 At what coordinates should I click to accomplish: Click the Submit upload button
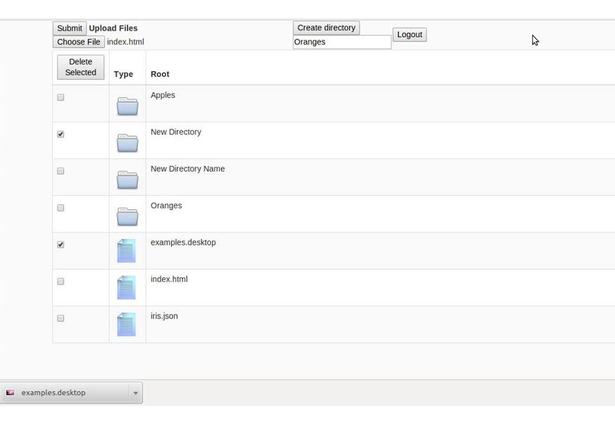[x=69, y=28]
